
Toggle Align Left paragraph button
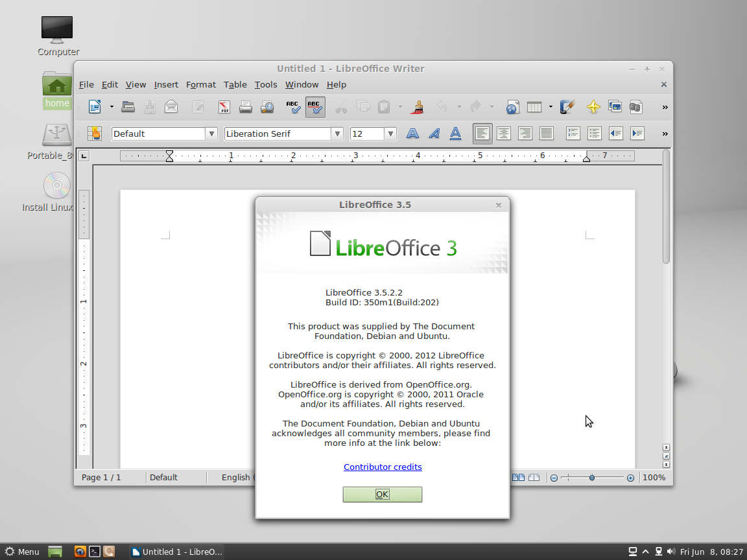(482, 134)
